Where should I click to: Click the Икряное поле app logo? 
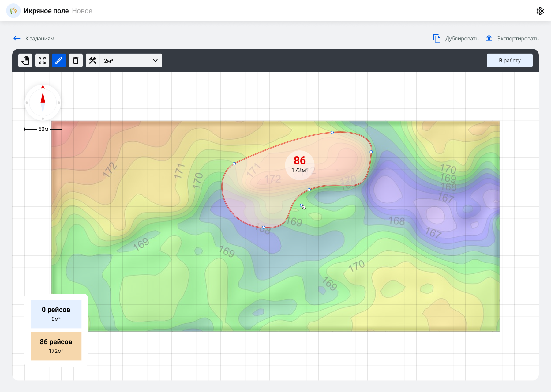coord(13,11)
